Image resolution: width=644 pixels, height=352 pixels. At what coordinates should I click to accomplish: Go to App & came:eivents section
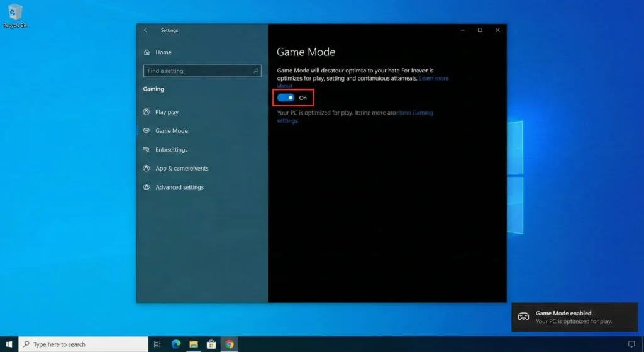click(x=182, y=168)
